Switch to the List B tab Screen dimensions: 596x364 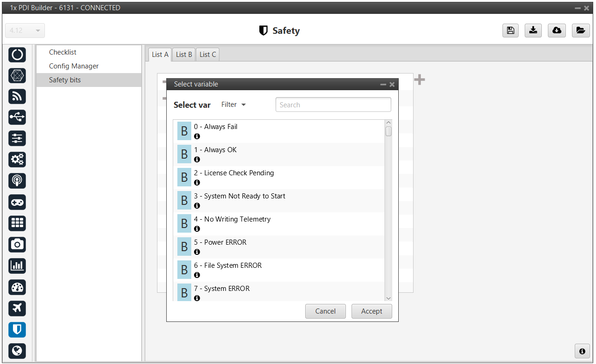[184, 55]
